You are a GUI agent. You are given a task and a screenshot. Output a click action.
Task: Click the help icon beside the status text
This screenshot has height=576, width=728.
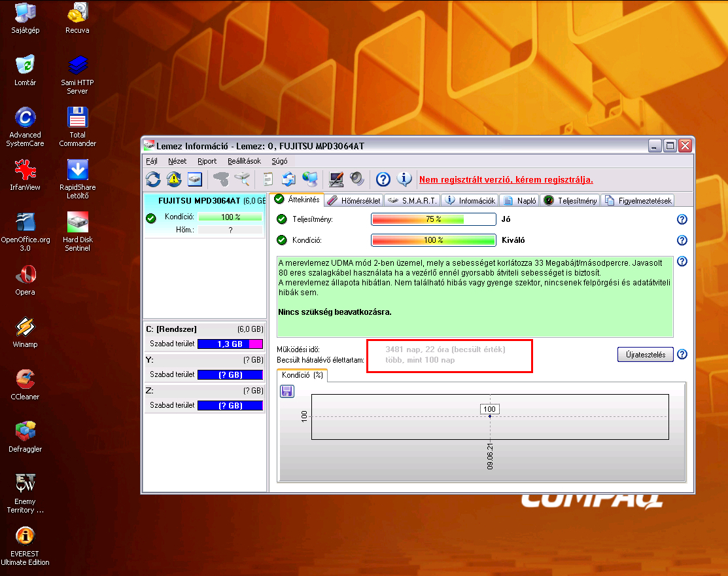pos(682,261)
